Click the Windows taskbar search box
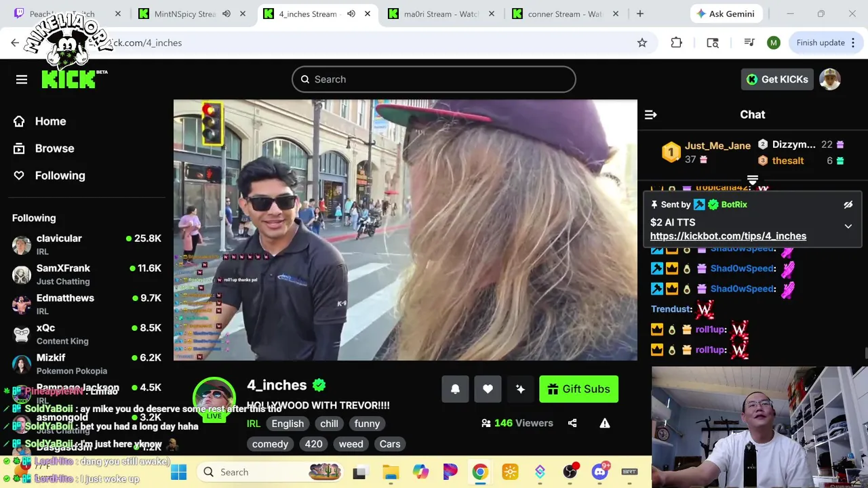 click(x=271, y=472)
